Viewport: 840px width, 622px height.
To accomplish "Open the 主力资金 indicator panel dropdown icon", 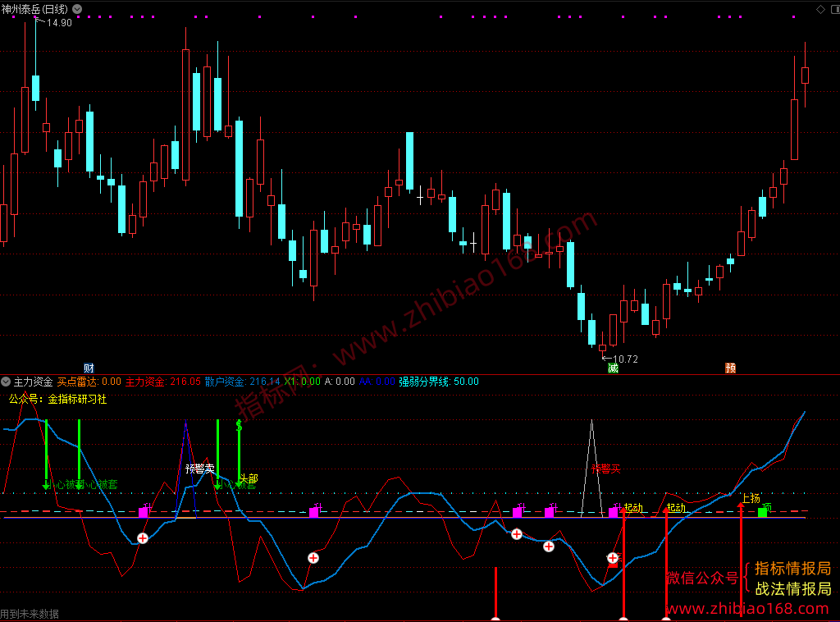I will (x=6, y=382).
